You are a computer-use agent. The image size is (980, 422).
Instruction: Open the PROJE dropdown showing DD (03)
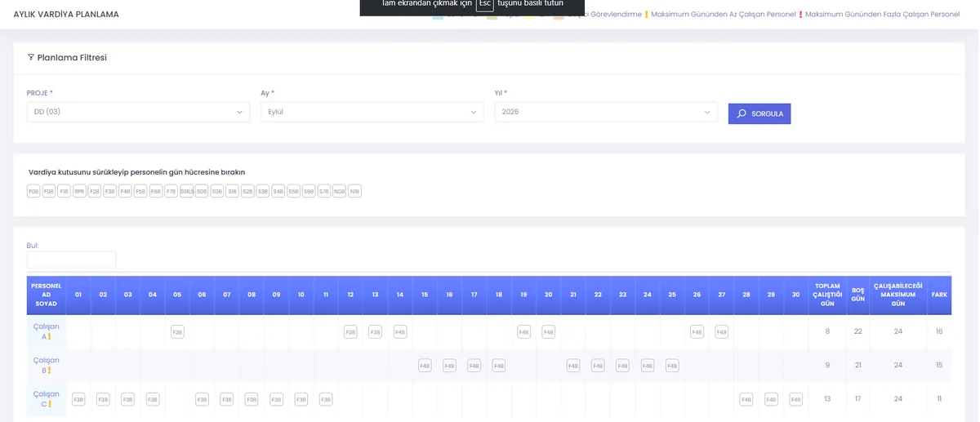click(x=138, y=112)
